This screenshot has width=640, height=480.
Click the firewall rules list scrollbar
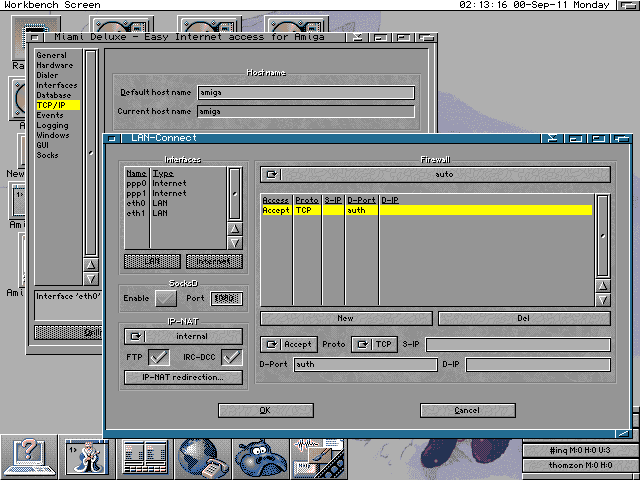click(x=602, y=235)
